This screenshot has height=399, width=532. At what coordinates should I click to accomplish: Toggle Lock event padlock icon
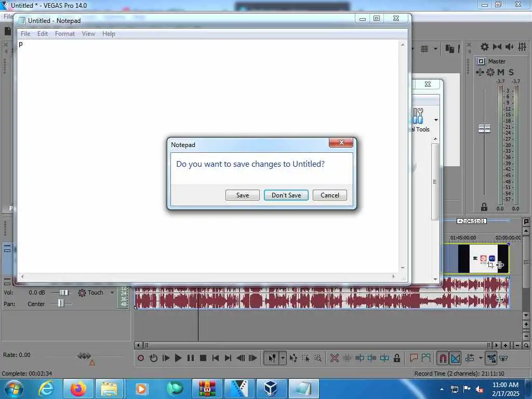396,358
